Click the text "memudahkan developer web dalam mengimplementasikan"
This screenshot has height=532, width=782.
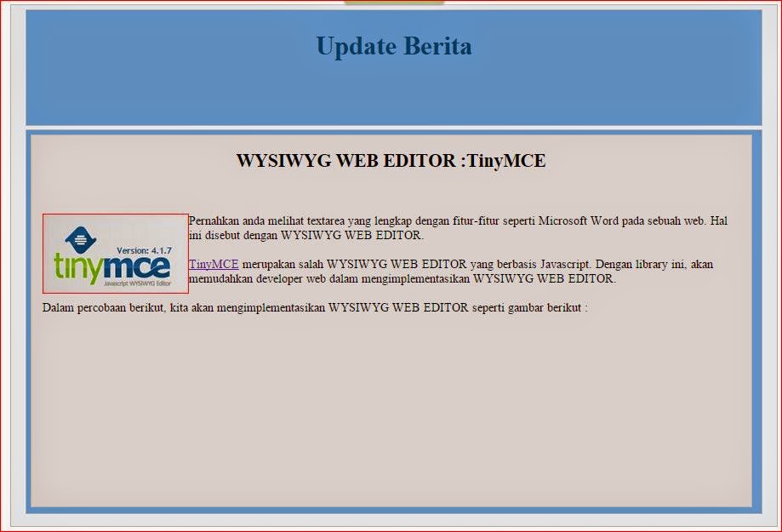329,279
